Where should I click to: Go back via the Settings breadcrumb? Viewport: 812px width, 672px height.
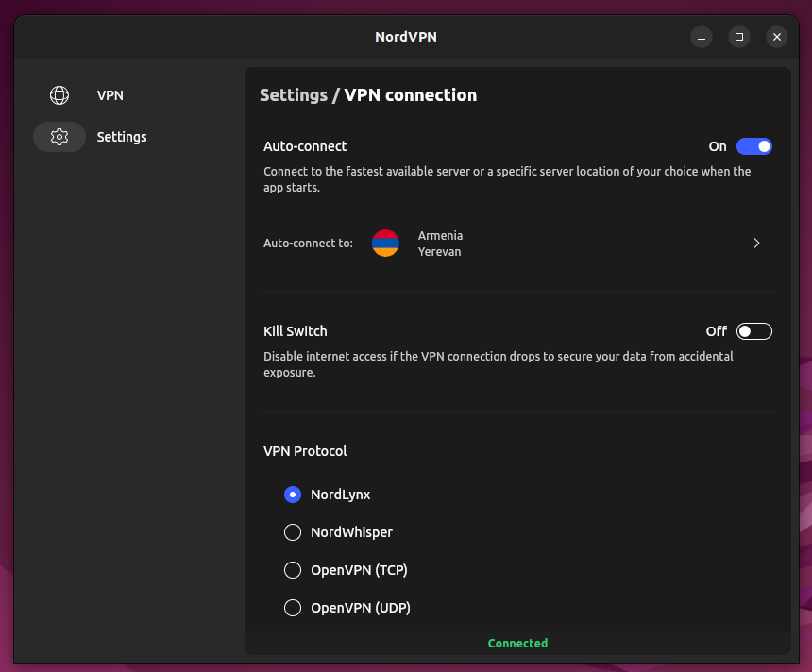293,95
